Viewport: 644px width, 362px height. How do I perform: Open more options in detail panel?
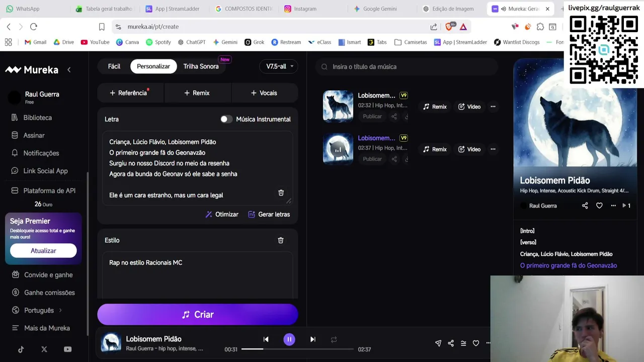613,206
